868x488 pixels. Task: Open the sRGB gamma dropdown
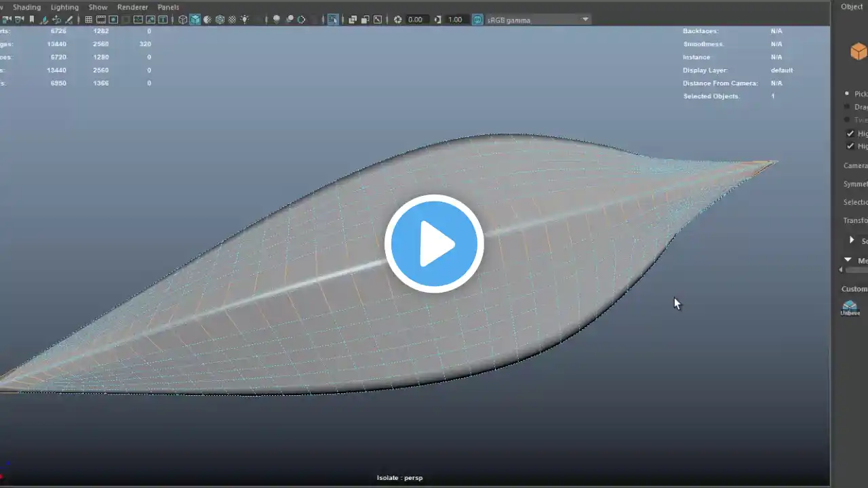coord(538,20)
